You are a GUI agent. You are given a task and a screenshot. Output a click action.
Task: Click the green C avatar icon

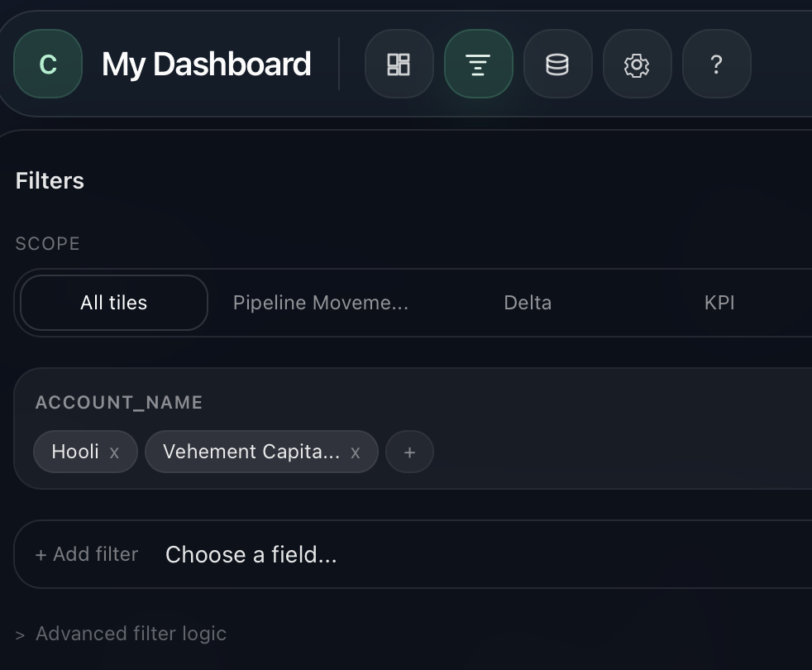click(x=48, y=64)
